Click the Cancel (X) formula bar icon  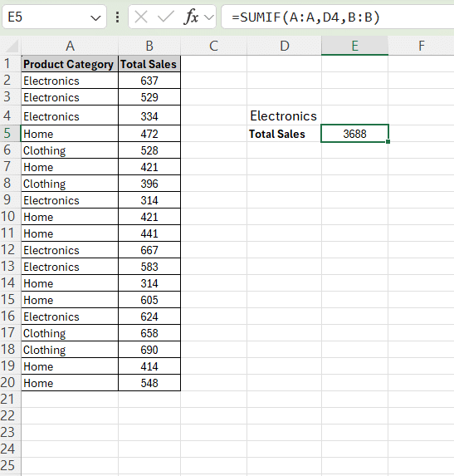click(x=141, y=17)
